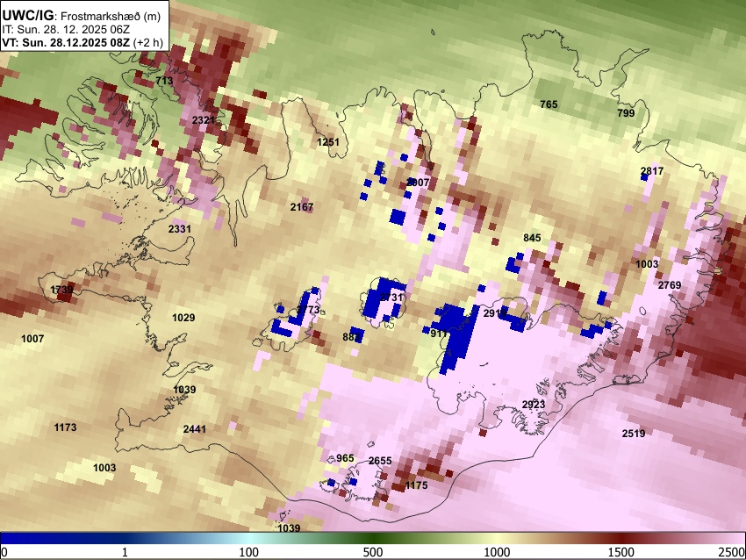Click the map value 2773
Viewport: 746px width, 560px height.
tap(308, 310)
